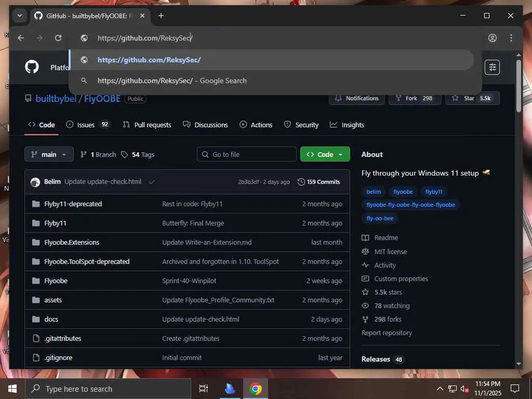Open the Activity link
This screenshot has height=399, width=532.
tap(379, 265)
